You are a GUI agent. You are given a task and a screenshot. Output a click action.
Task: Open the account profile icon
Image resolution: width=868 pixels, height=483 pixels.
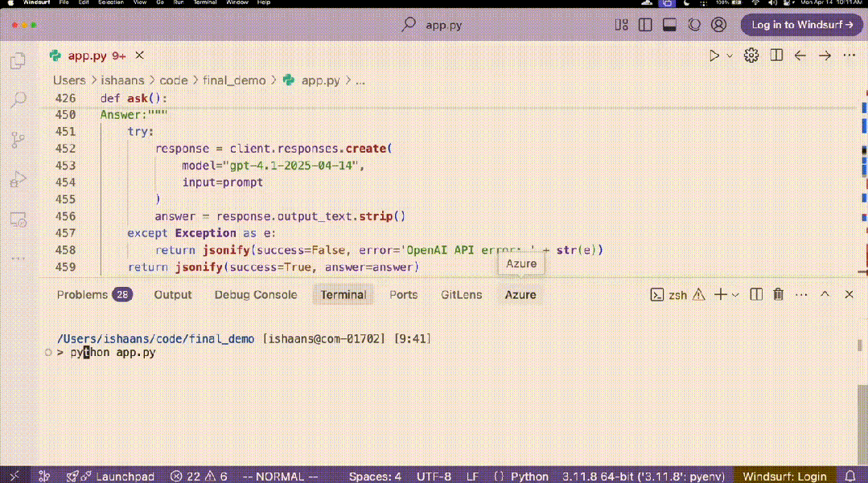point(718,25)
